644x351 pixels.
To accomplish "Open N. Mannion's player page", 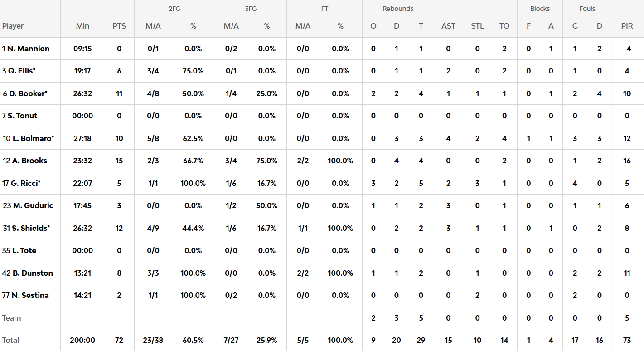I will point(28,49).
